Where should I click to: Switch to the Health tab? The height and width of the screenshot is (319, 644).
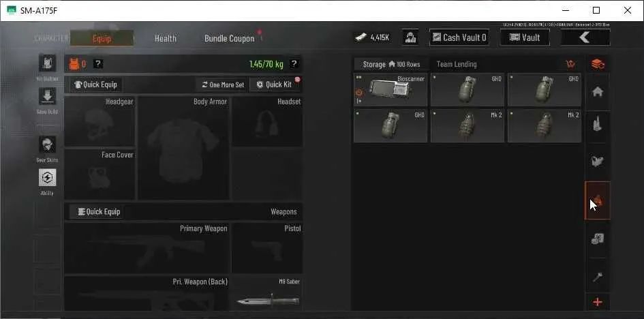[166, 39]
